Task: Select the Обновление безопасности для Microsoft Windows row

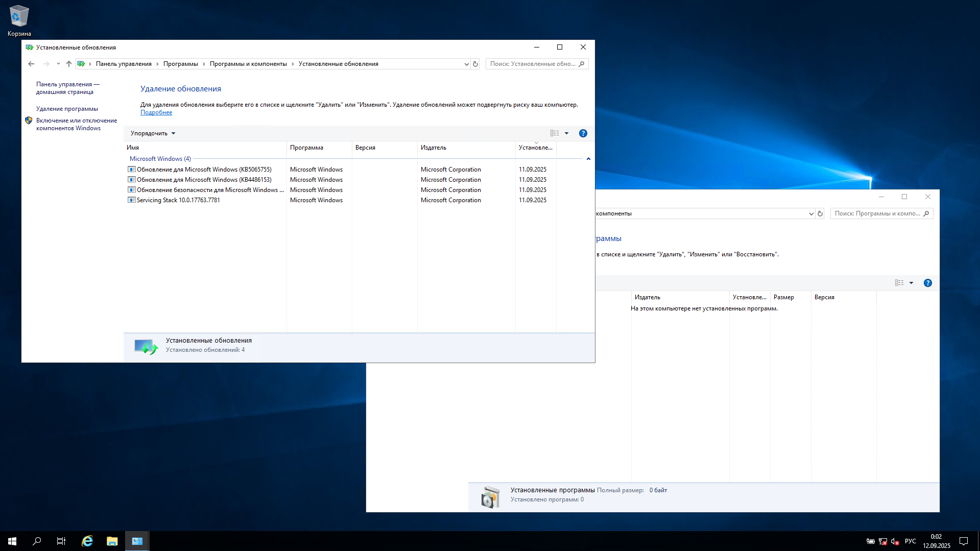Action: pos(341,190)
